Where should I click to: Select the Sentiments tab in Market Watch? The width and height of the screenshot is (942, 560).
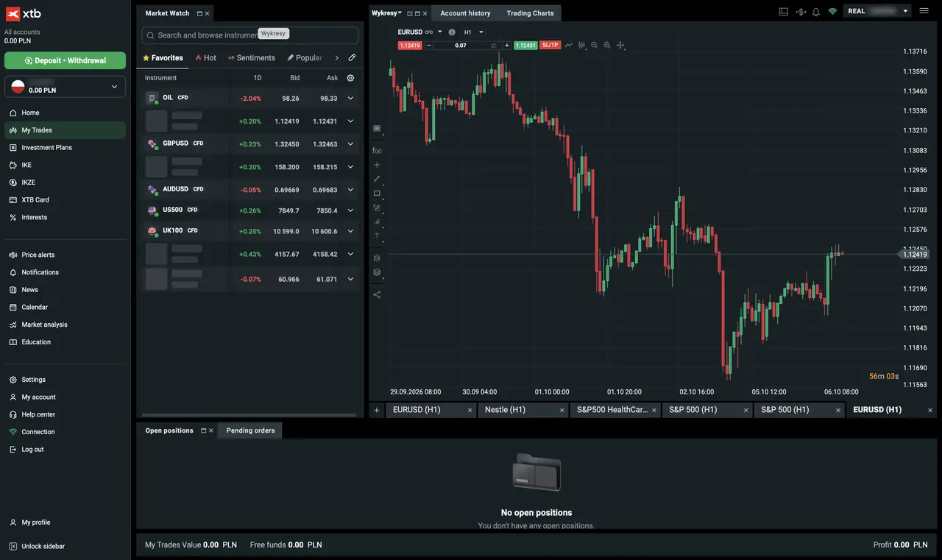251,57
